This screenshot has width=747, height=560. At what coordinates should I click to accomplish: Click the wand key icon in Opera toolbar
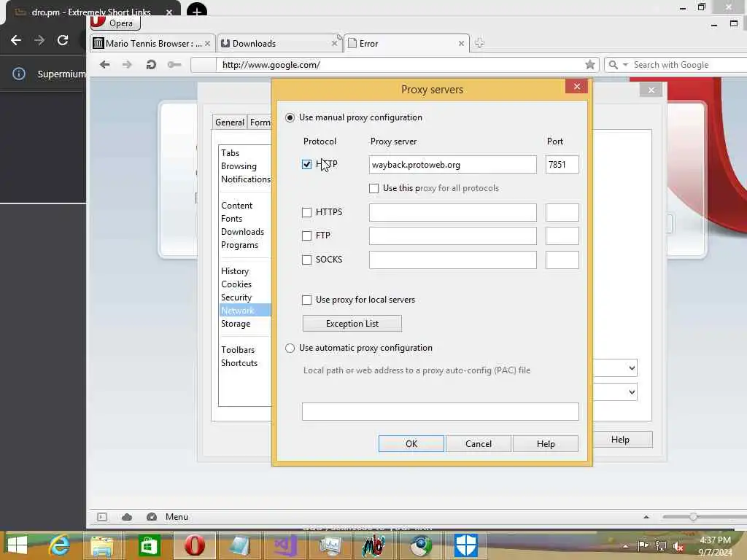[x=174, y=64]
